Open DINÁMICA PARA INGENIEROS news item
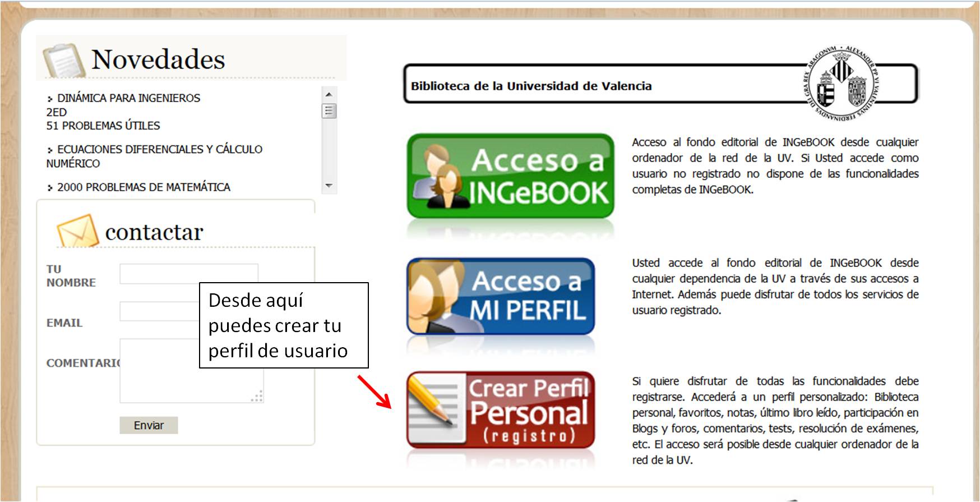Viewport: 980px width, 502px height. pos(123,105)
